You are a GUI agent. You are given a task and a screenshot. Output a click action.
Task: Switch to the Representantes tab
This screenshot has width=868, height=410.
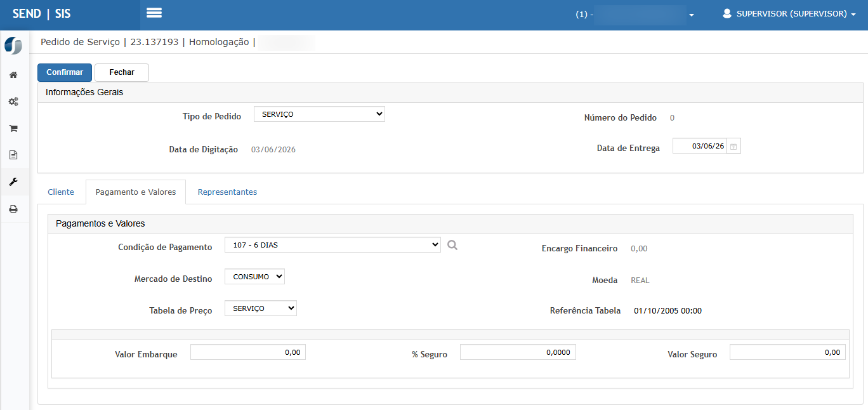click(227, 192)
